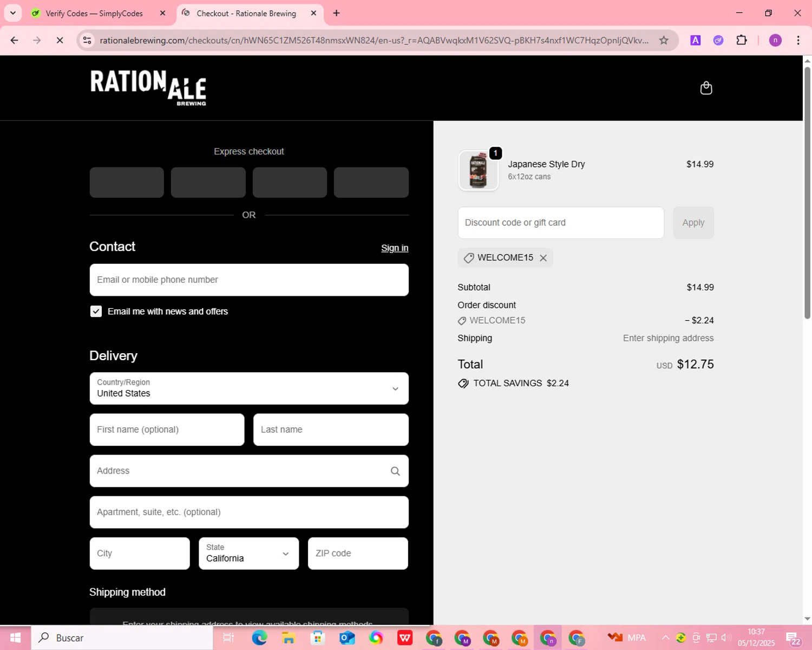Viewport: 812px width, 650px height.
Task: Open Chrome profile avatar
Action: (x=775, y=40)
